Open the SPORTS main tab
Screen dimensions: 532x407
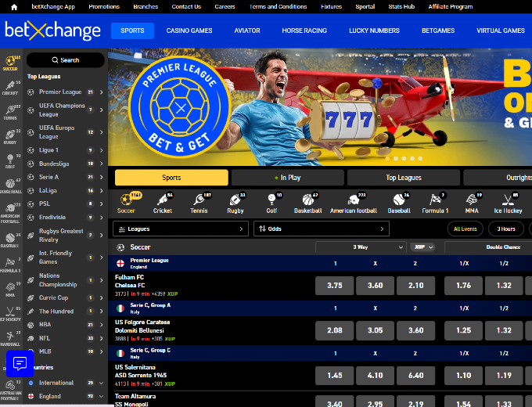(132, 31)
